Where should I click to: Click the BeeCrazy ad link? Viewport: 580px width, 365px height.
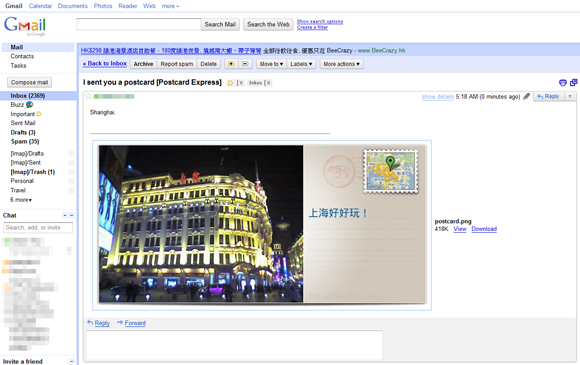[x=171, y=51]
